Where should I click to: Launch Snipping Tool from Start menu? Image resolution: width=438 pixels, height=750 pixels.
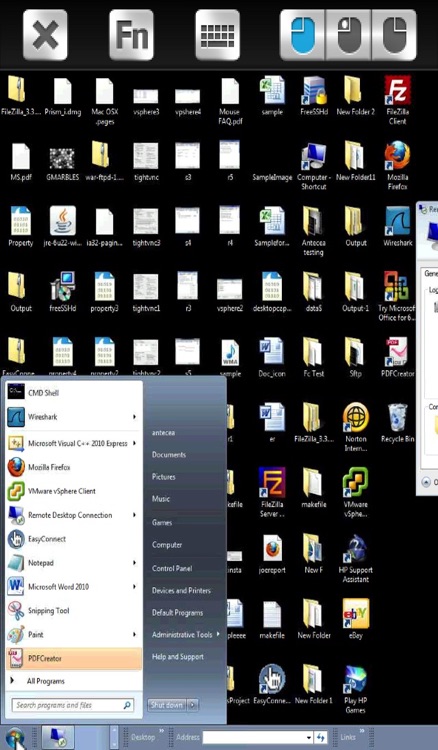coord(74,611)
